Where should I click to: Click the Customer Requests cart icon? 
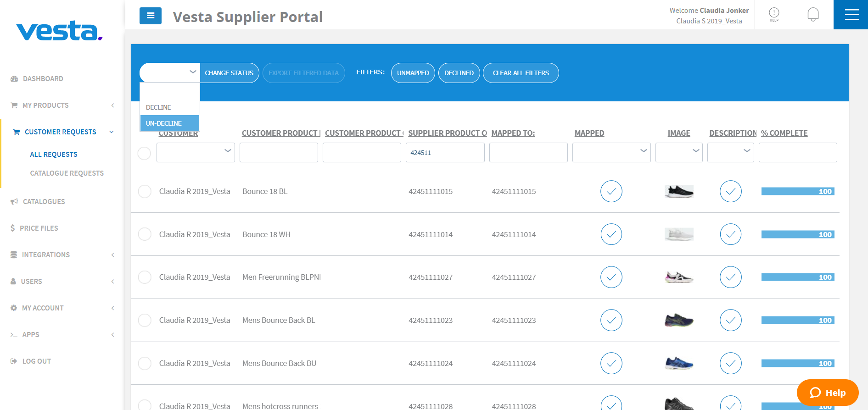[17, 132]
